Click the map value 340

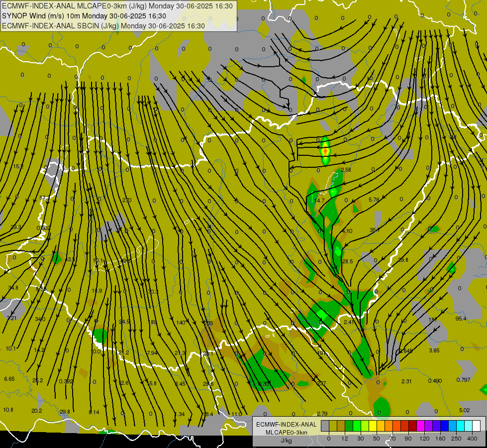click(x=40, y=319)
